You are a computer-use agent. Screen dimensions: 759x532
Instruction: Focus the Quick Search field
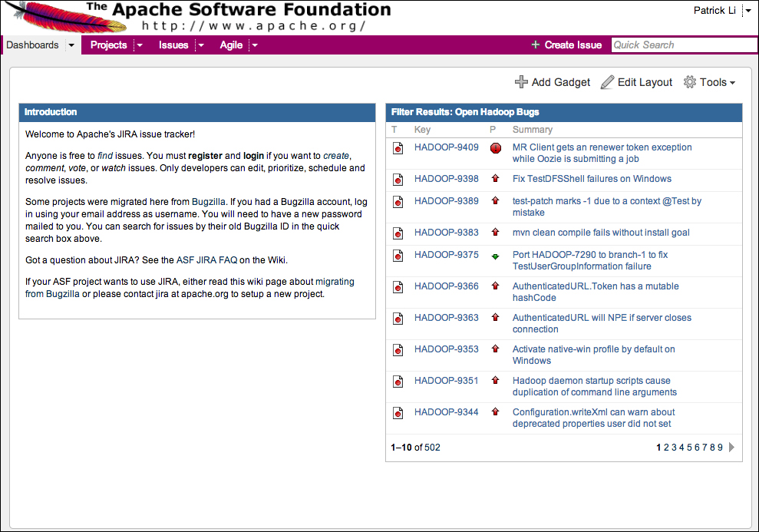pos(684,45)
